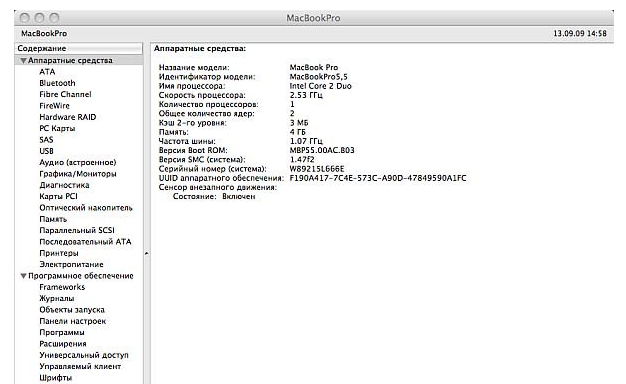Close the MacBookPro window
626x384 pixels.
pos(25,18)
